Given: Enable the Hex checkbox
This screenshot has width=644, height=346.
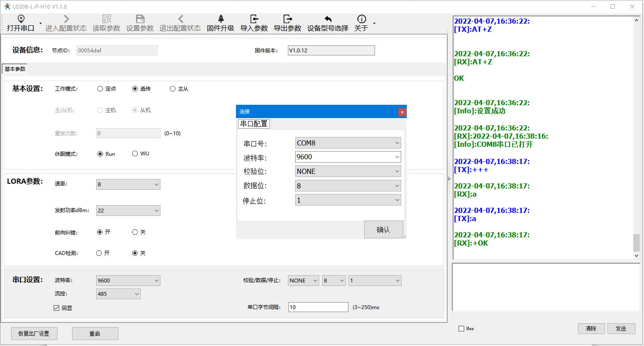Looking at the screenshot, I should tap(462, 329).
